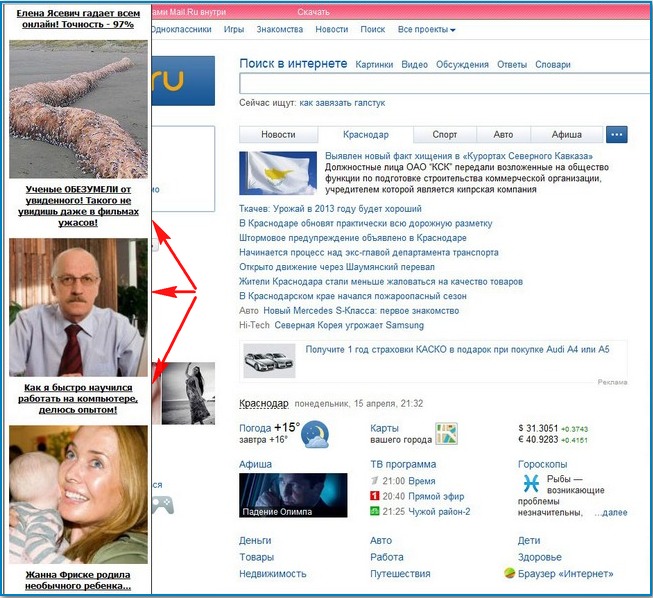Switch to the Спорт news tab
653x598 pixels.
445,134
